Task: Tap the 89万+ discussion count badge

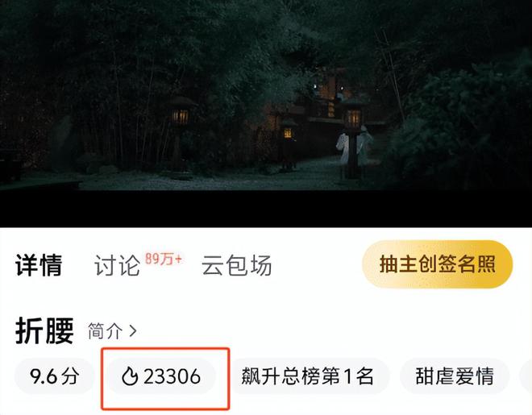Action: [164, 259]
